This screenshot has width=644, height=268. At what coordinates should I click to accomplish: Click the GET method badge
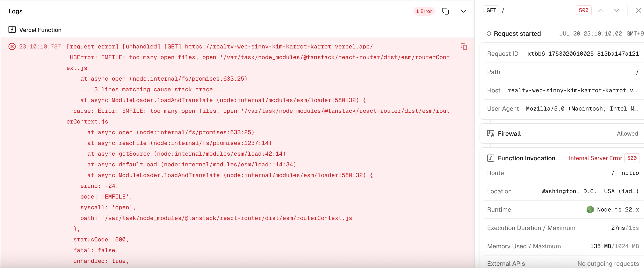[491, 10]
